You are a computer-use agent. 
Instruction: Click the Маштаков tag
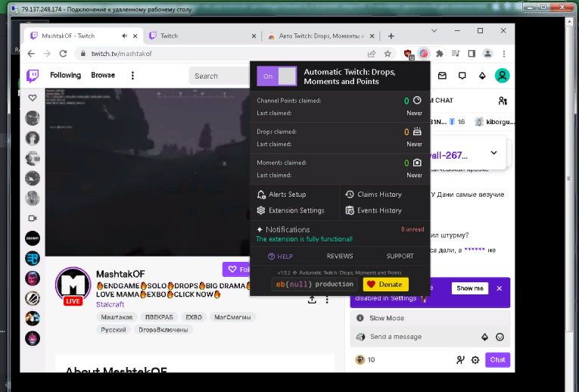(117, 317)
